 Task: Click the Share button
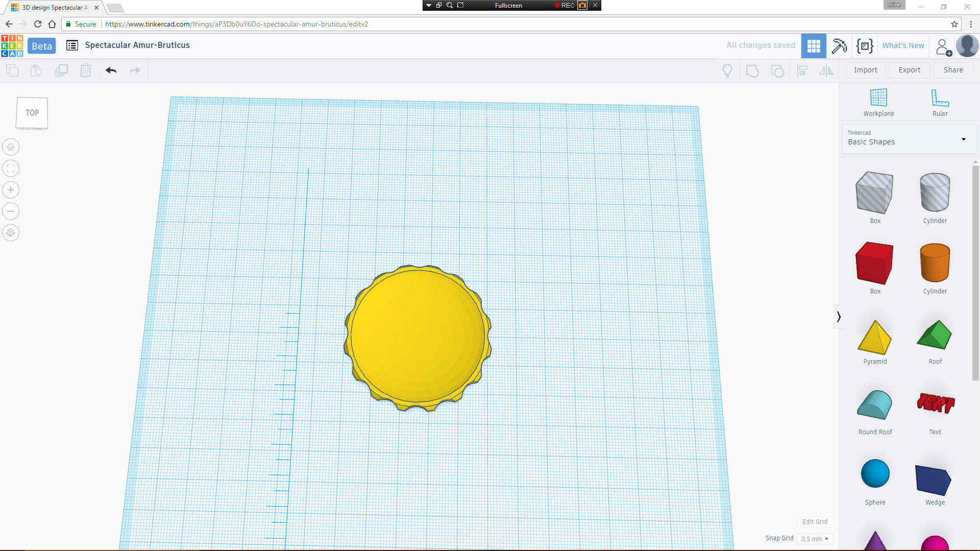[953, 70]
